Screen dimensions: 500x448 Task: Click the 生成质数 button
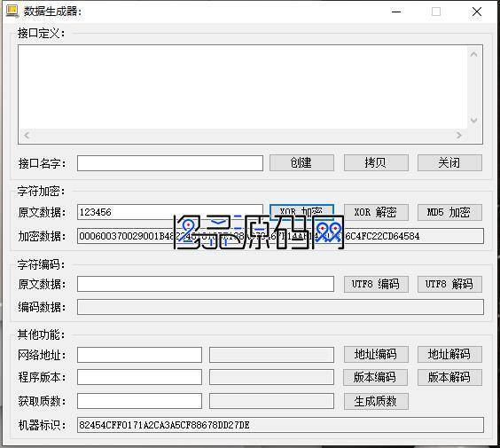coord(376,401)
